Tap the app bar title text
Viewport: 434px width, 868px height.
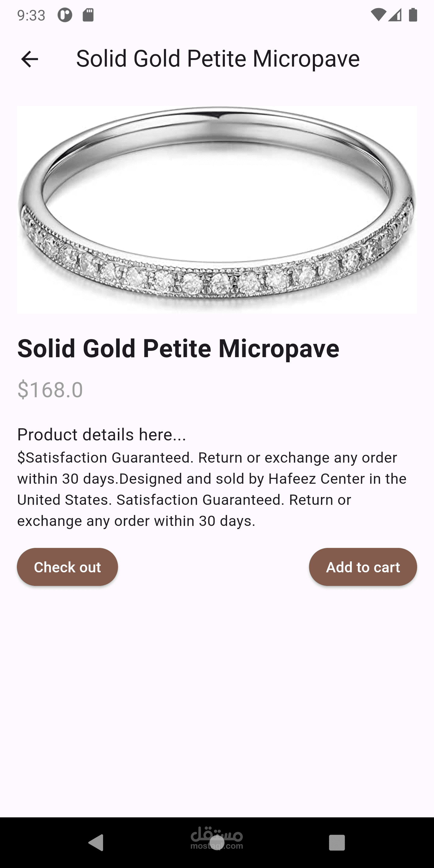(218, 59)
